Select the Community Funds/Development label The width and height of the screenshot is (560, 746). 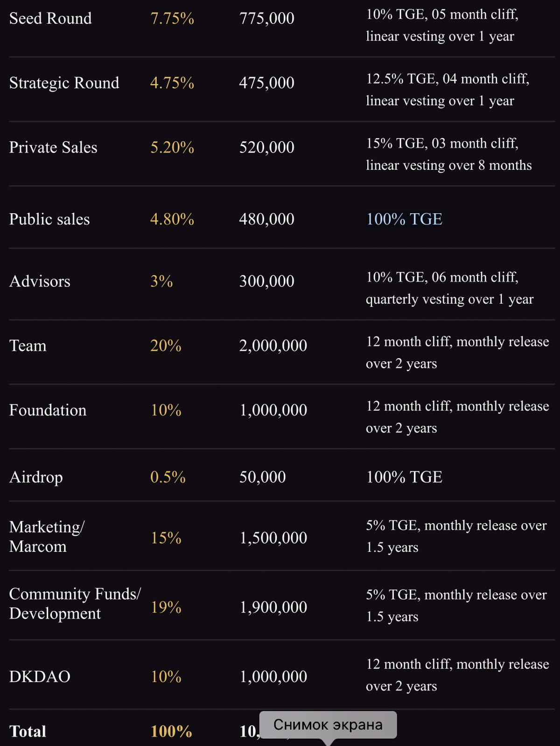[x=75, y=603]
